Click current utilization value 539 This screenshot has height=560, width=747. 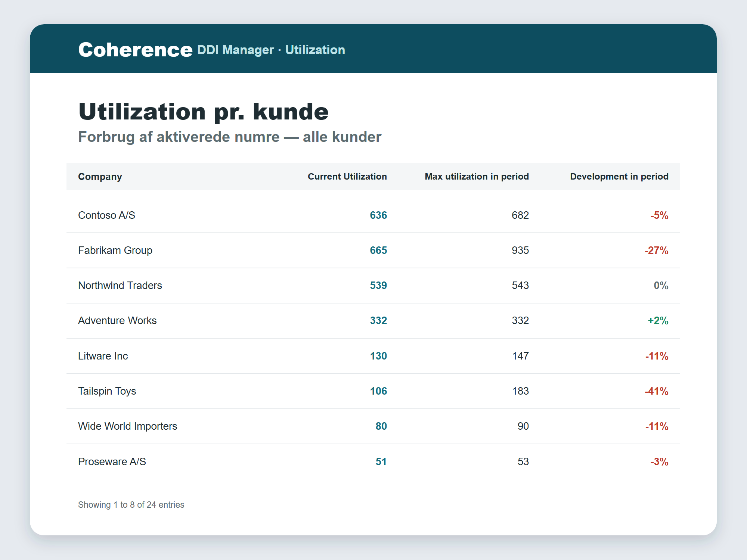378,286
